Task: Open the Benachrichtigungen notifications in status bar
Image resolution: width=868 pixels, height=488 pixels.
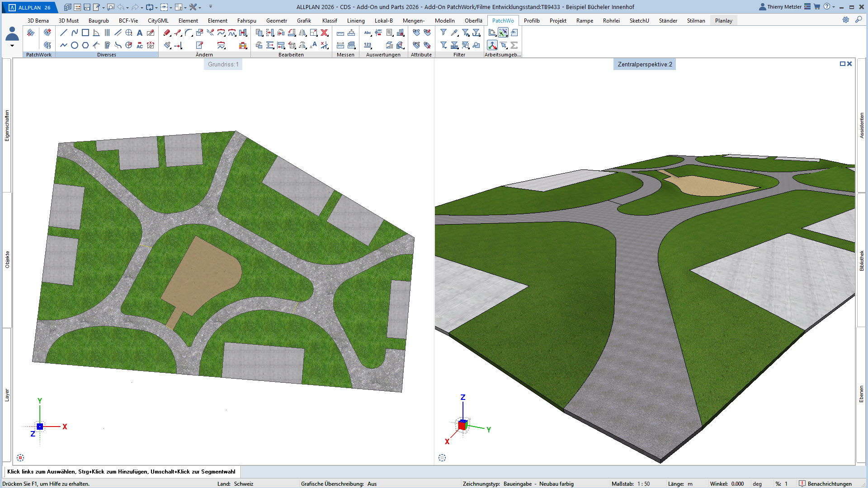Action: click(829, 483)
